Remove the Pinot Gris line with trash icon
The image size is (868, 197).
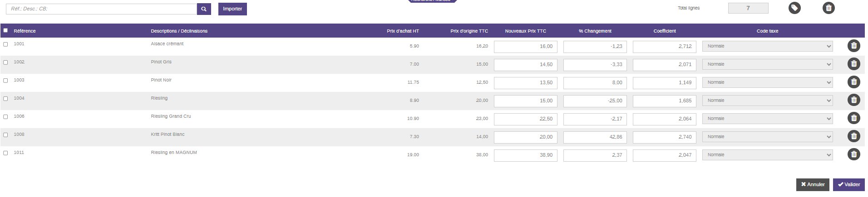(x=853, y=64)
